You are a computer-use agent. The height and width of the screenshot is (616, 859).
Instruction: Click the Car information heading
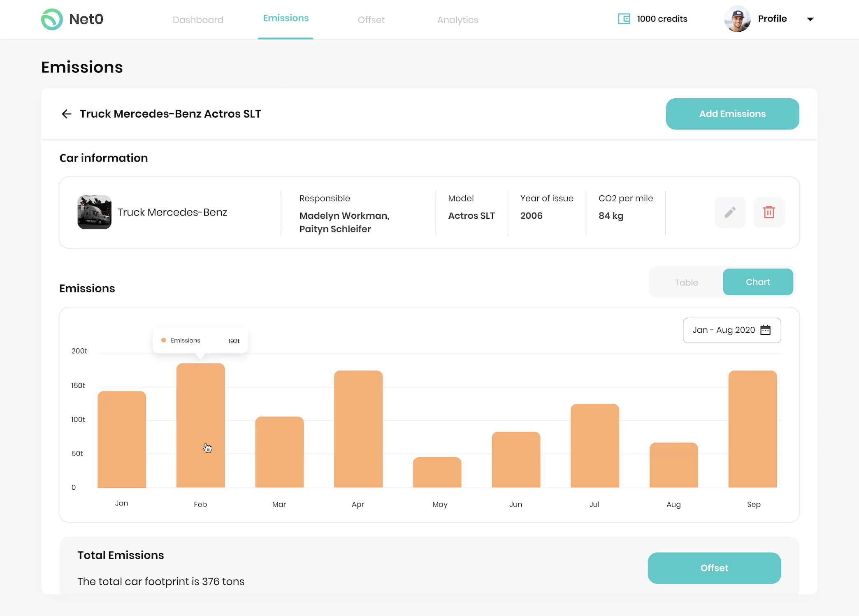pyautogui.click(x=104, y=158)
